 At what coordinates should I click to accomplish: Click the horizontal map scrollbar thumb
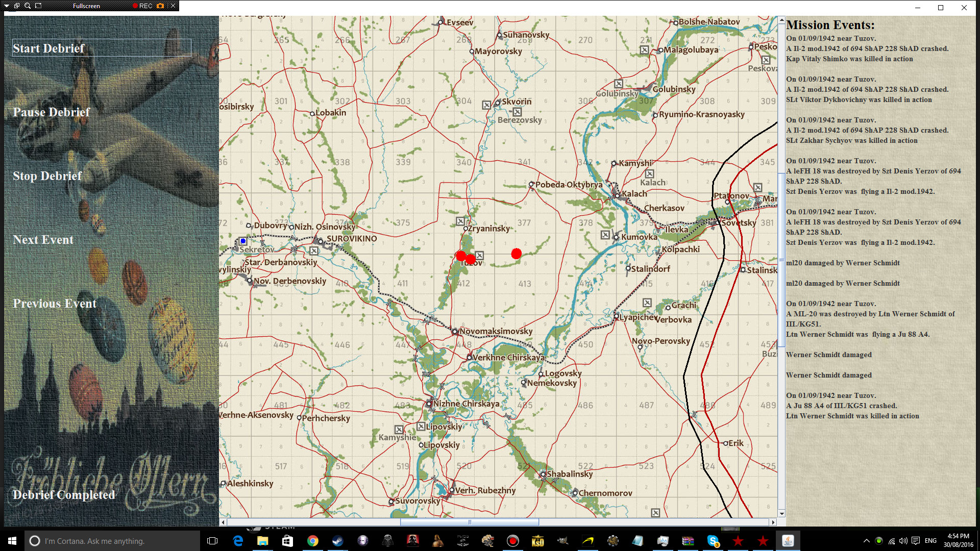pos(470,522)
